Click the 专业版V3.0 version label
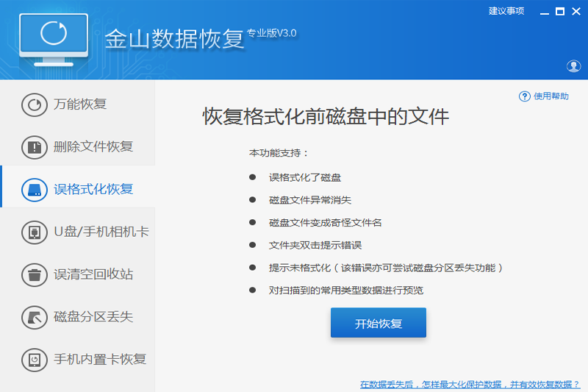The width and height of the screenshot is (588, 392). [x=271, y=33]
